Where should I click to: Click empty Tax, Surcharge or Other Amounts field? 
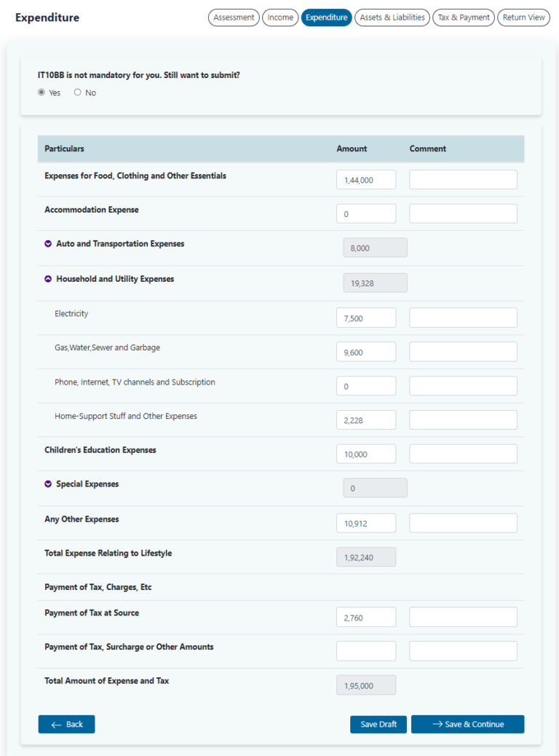coord(365,650)
